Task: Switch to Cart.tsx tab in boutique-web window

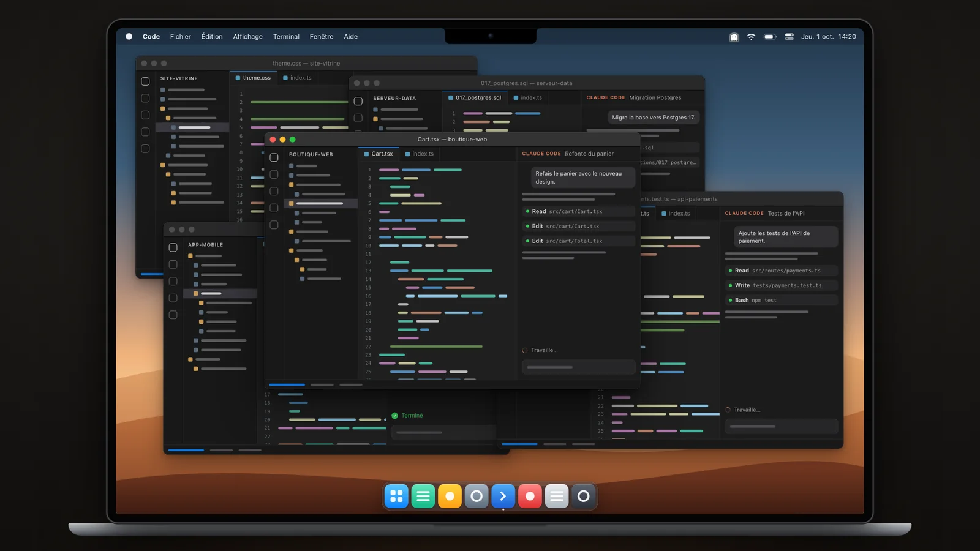Action: (378, 154)
